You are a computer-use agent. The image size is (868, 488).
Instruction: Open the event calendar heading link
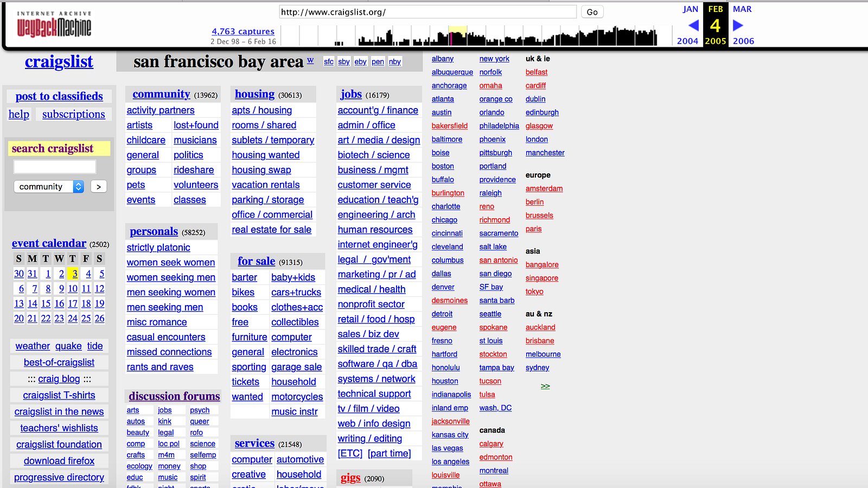click(49, 243)
